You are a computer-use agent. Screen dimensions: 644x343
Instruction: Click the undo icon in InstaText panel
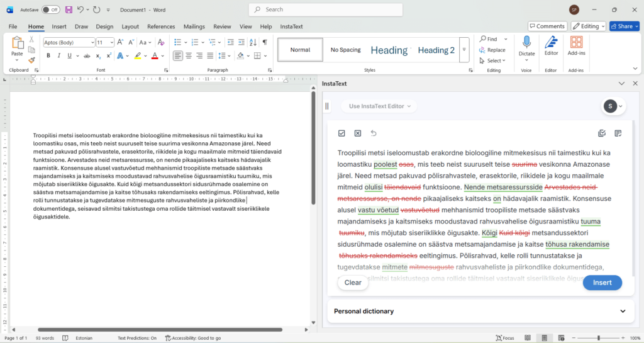[x=374, y=133]
